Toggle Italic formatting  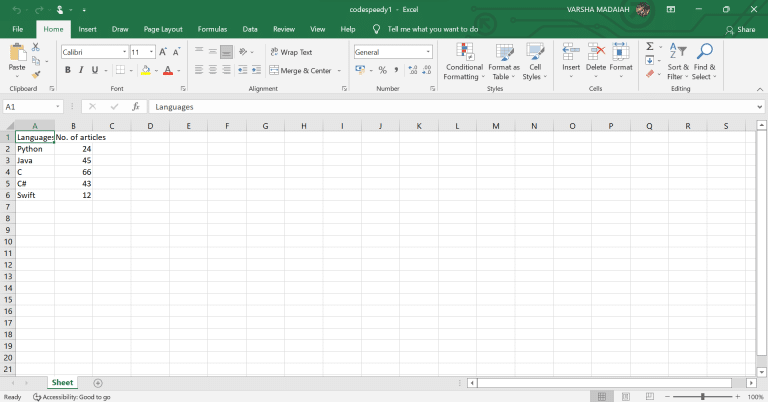[82, 70]
